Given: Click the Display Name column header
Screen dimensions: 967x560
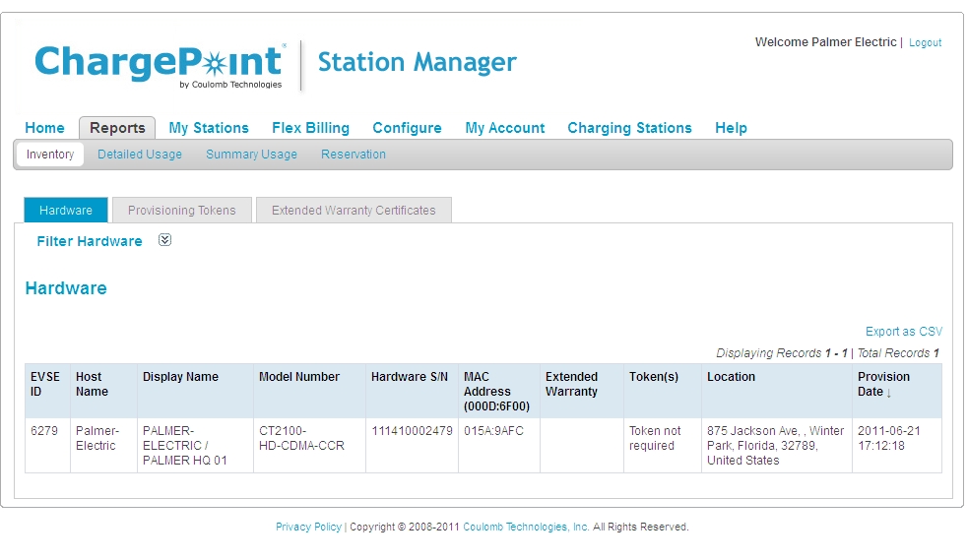Looking at the screenshot, I should (x=195, y=391).
